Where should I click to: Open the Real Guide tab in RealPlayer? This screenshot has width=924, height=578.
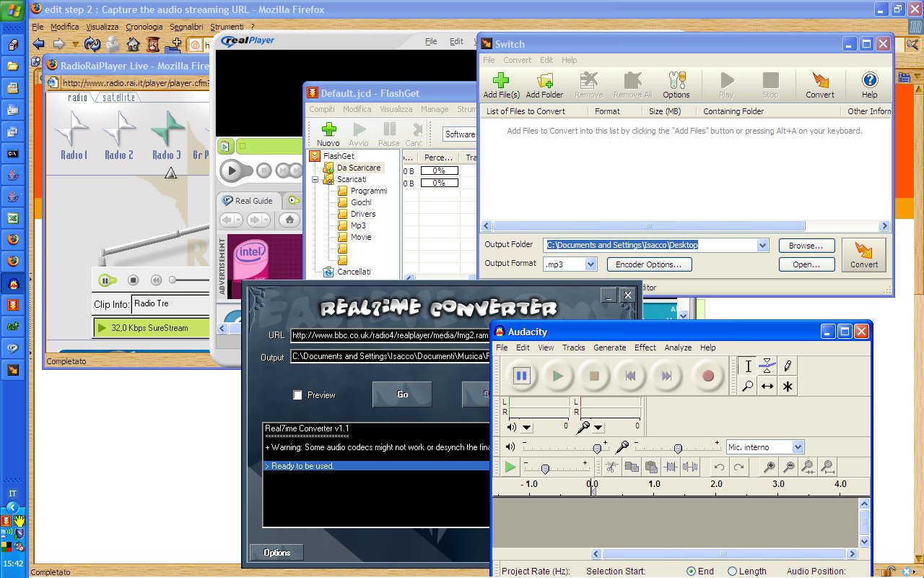(248, 201)
